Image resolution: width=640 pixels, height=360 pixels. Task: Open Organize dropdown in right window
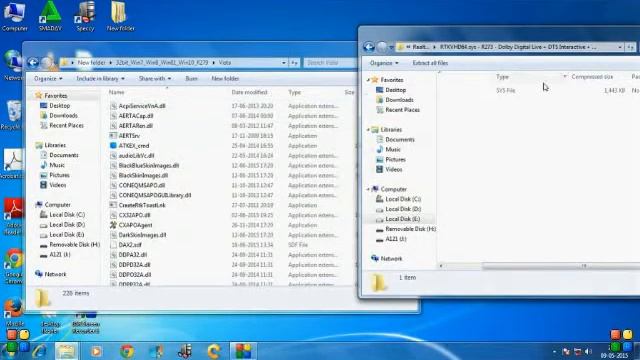(x=384, y=63)
